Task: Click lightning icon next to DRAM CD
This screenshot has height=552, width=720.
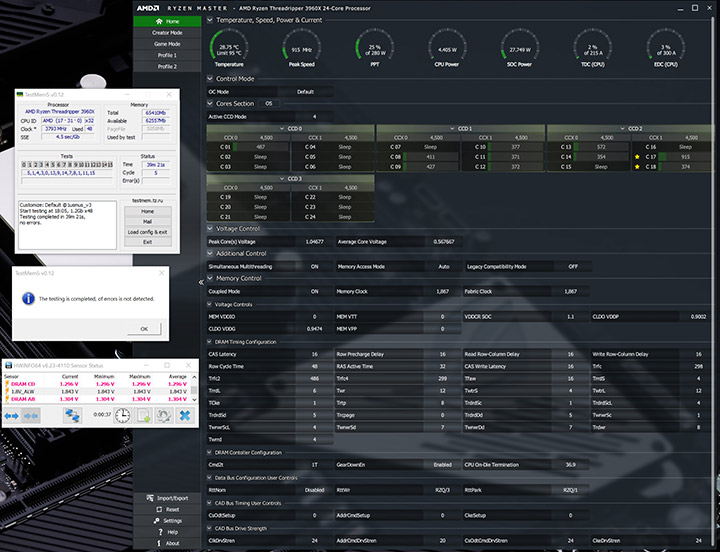Action: tap(7, 383)
